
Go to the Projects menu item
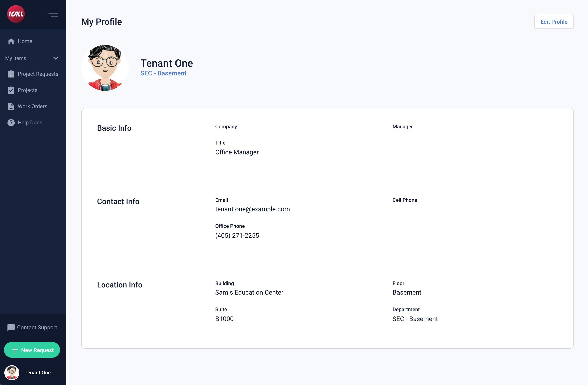pos(27,90)
